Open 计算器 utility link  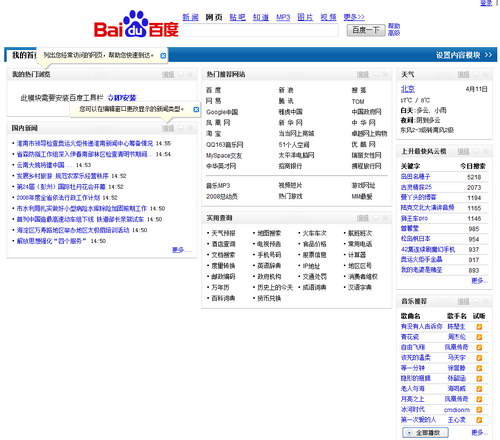pyautogui.click(x=357, y=255)
